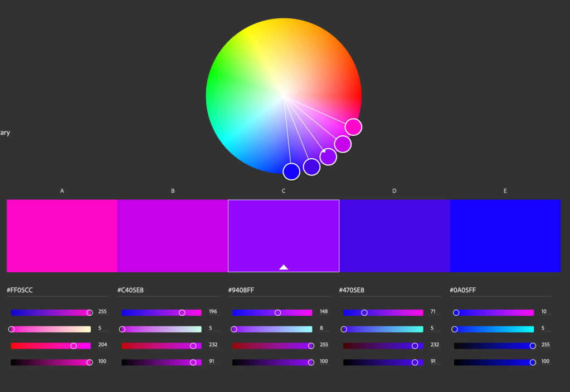Viewport: 570px width, 392px height.
Task: Select the pink color swatch A
Action: coord(62,236)
